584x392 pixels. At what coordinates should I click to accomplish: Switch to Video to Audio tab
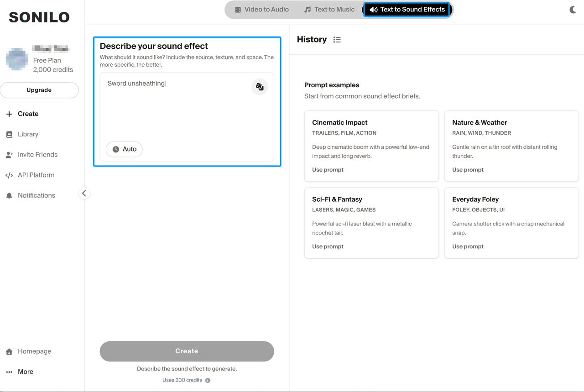261,10
